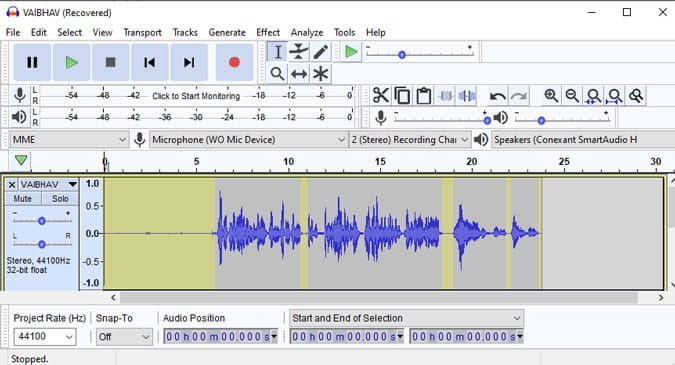Select the Time Shift tool
The width and height of the screenshot is (675, 365).
tap(299, 74)
